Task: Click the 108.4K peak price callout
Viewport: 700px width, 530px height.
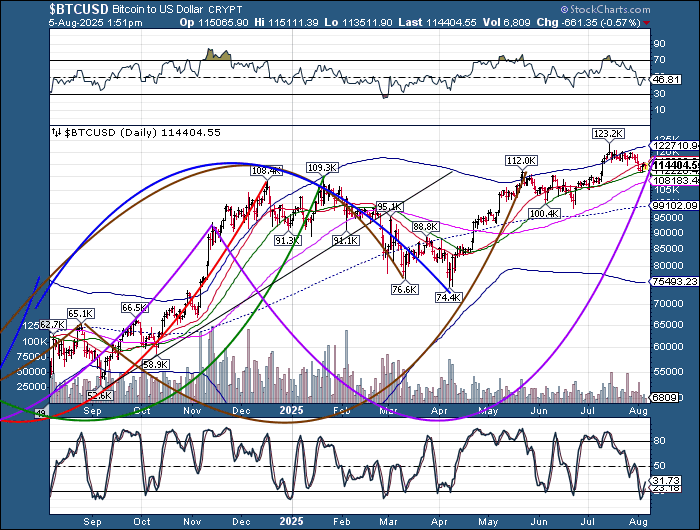Action: point(267,170)
